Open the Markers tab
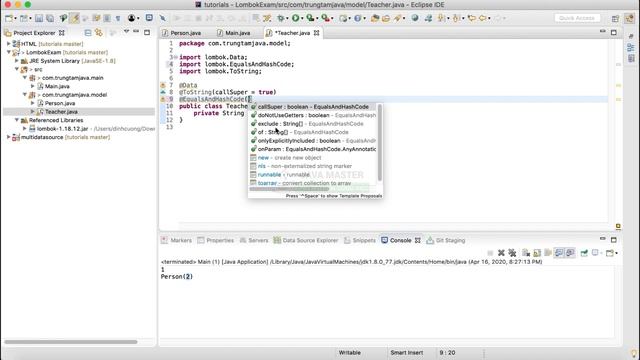This screenshot has height=360, width=640. (x=176, y=240)
